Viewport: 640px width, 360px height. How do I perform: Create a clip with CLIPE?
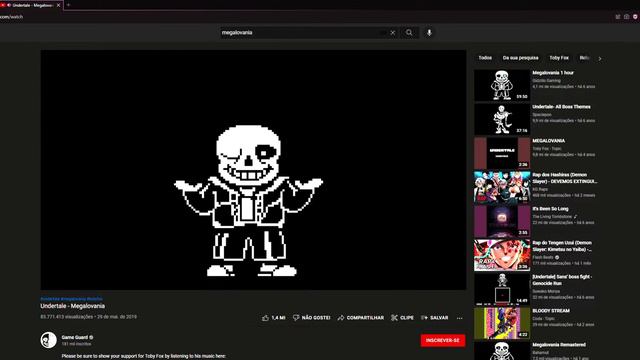(x=402, y=318)
